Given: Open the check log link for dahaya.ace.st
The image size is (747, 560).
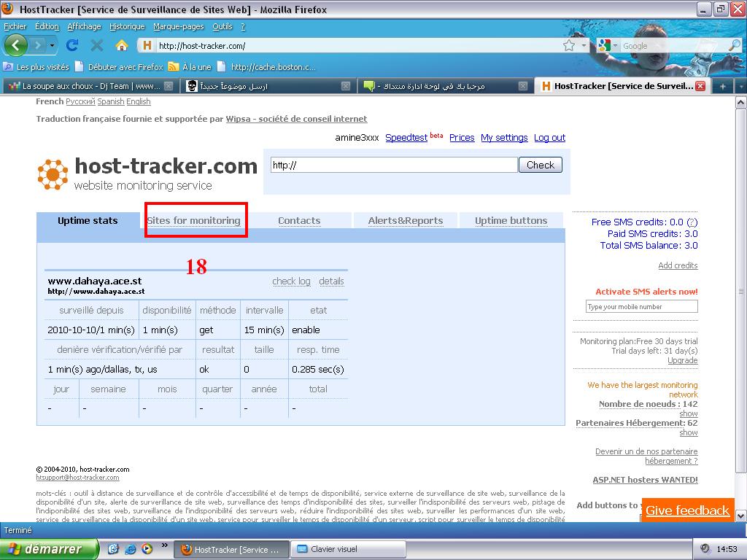Looking at the screenshot, I should point(291,281).
